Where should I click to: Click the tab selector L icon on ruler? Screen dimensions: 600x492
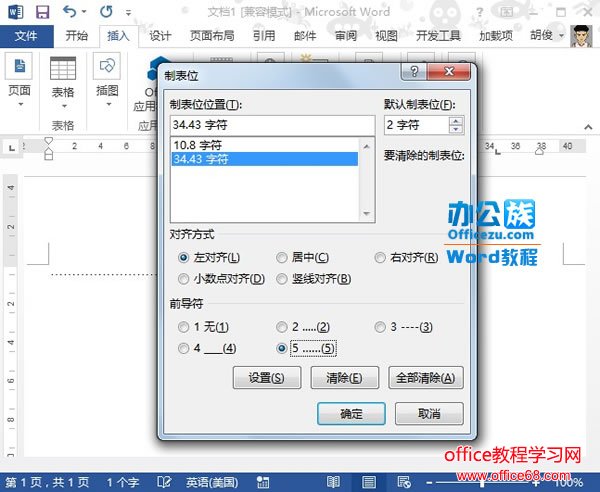(11, 148)
